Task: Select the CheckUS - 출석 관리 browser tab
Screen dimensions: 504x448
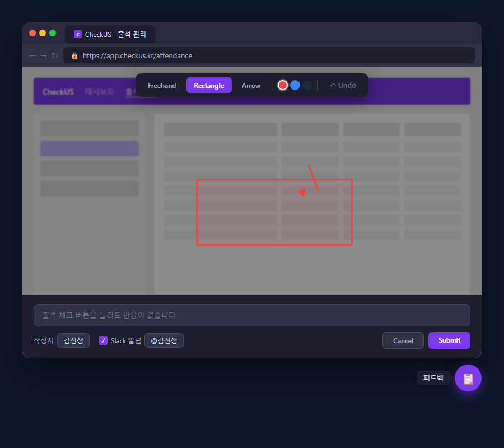Action: click(x=110, y=34)
